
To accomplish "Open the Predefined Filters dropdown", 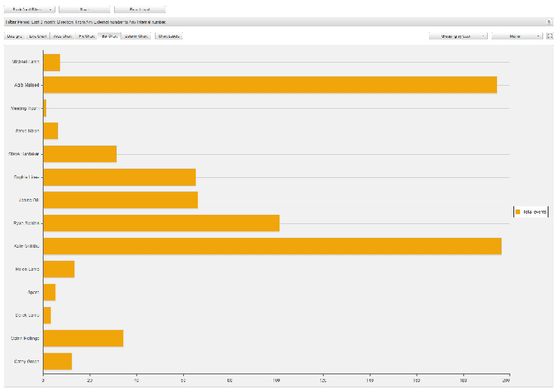I will pos(29,10).
